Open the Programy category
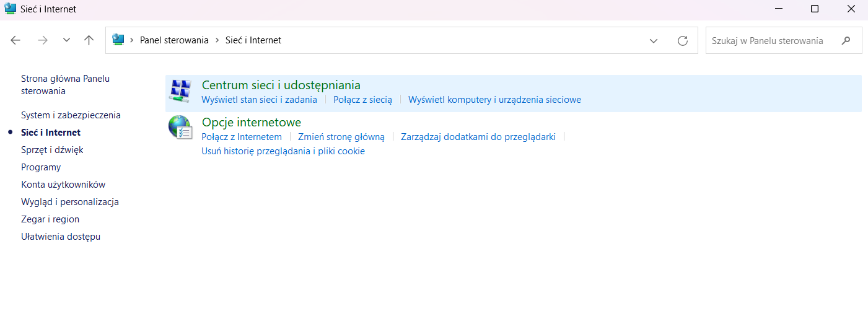868x324 pixels. coord(41,167)
